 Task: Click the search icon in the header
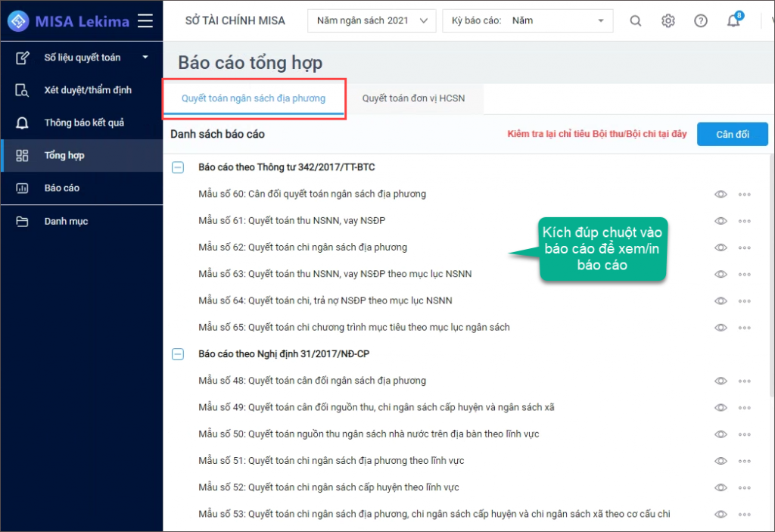tap(635, 20)
